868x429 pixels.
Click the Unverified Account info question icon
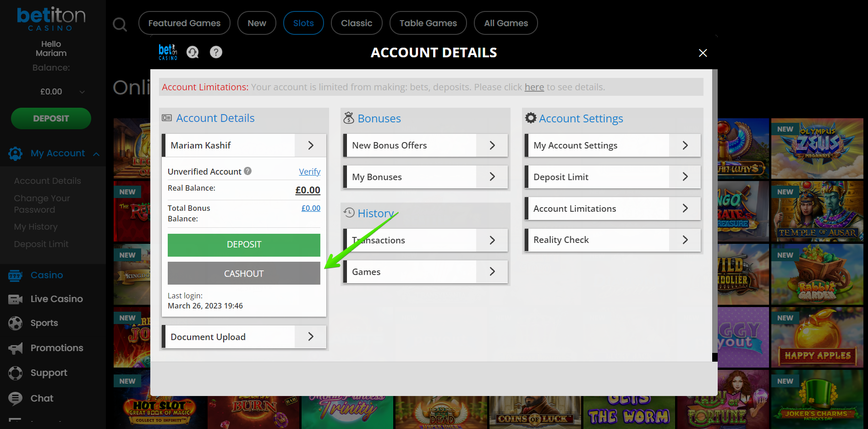tap(247, 171)
